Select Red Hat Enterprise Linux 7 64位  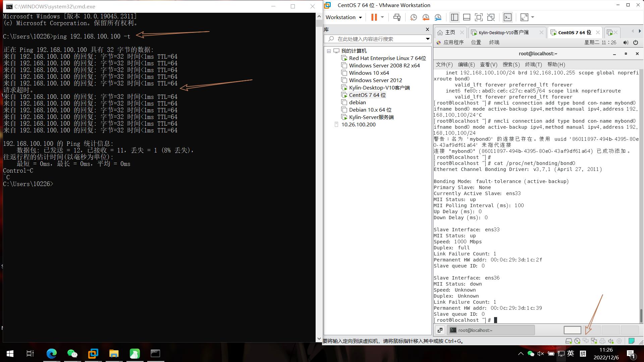click(387, 58)
